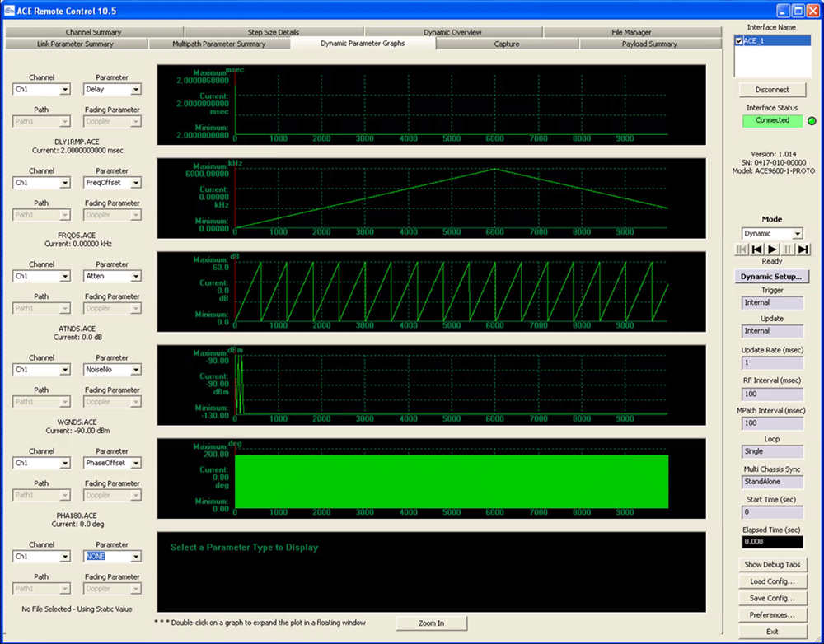Viewport: 824px width, 644px height.
Task: Click the black skip-to-start playback button
Action: click(756, 249)
